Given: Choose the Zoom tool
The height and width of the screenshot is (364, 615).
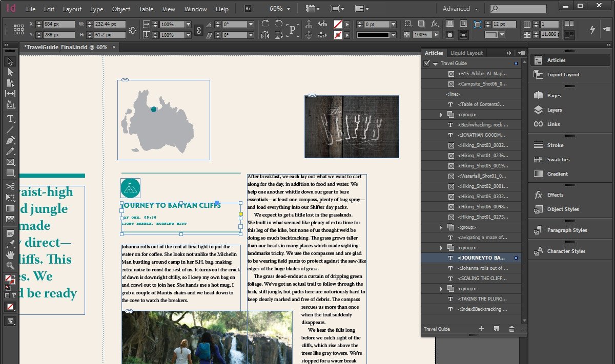Looking at the screenshot, I should pos(10,265).
